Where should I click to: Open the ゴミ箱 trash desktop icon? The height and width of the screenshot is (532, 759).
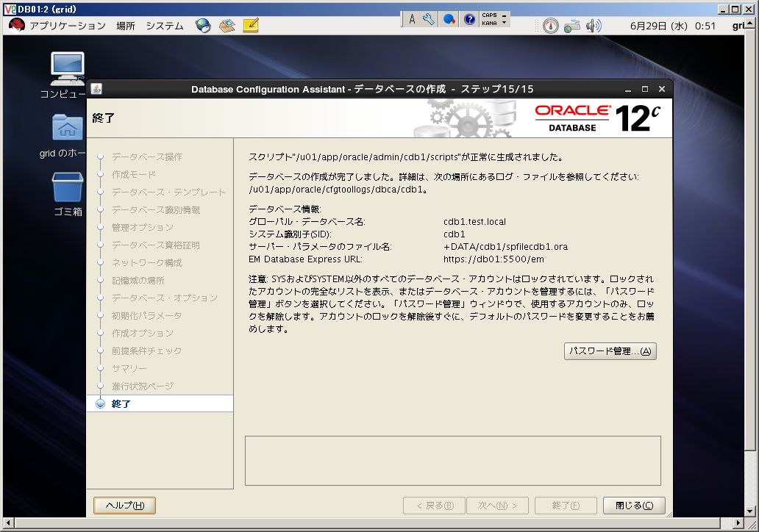[x=68, y=195]
